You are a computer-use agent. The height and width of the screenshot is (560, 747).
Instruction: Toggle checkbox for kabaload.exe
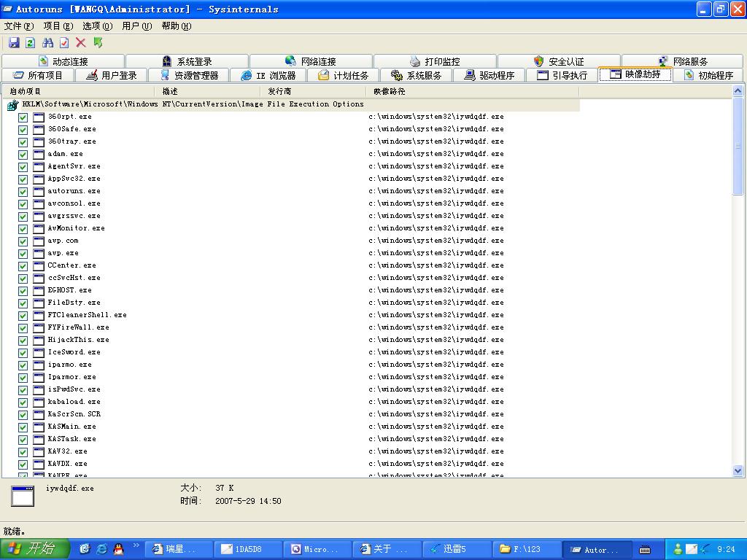coord(23,402)
